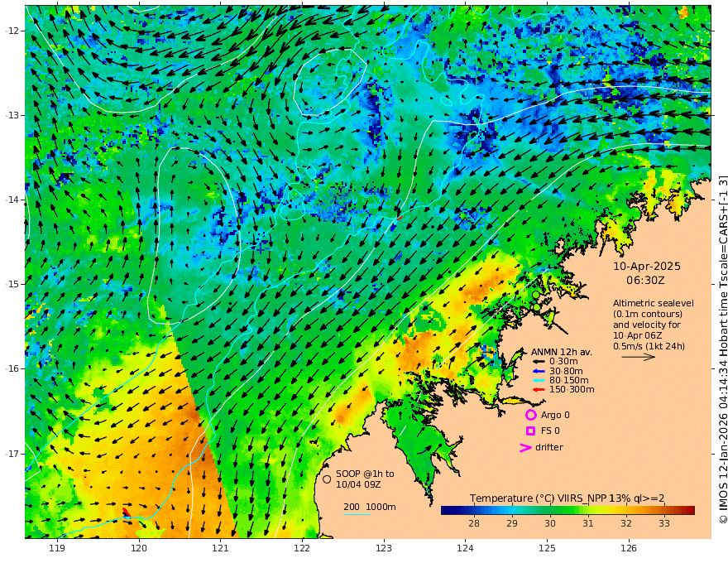
Task: Click latitude axis label -16
Action: point(12,368)
